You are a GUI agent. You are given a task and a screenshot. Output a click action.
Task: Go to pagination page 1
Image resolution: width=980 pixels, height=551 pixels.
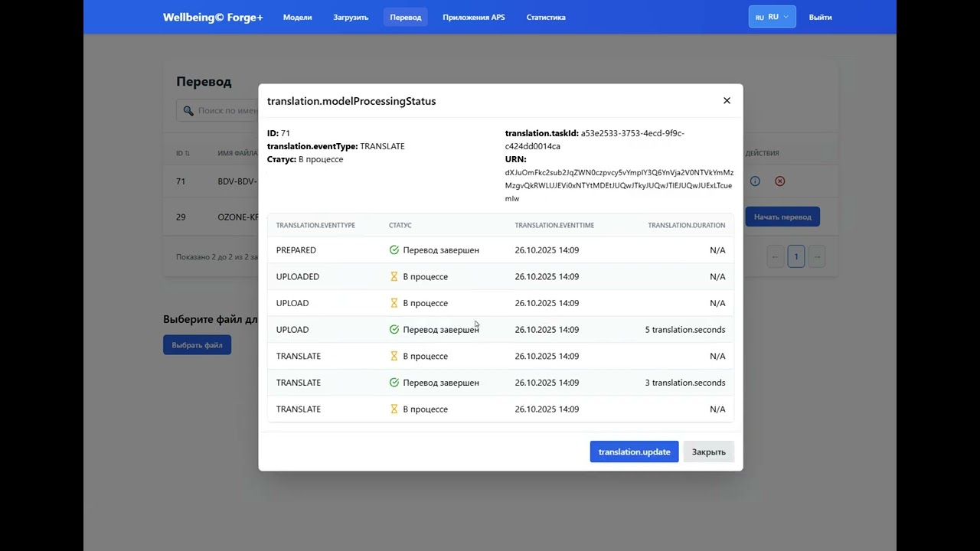[795, 256]
